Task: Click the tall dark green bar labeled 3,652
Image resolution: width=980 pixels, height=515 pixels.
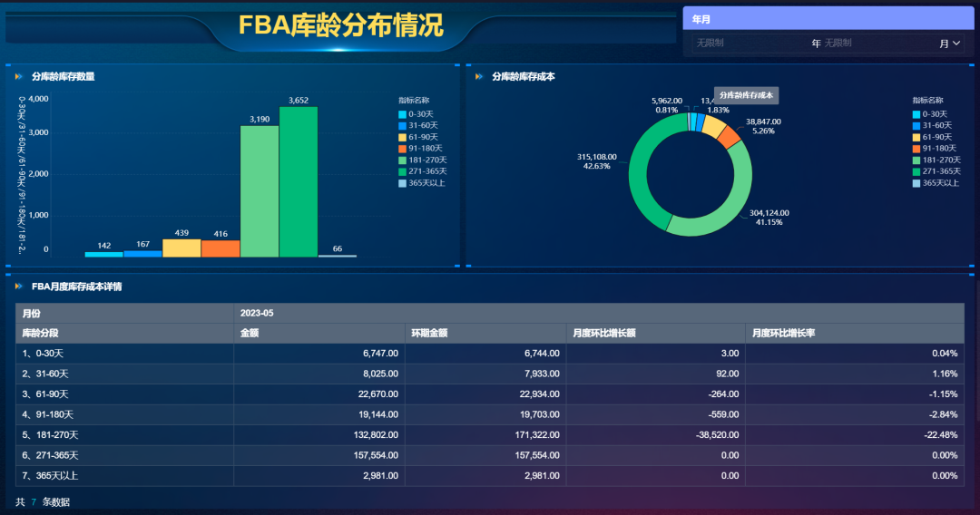Action: coord(299,181)
